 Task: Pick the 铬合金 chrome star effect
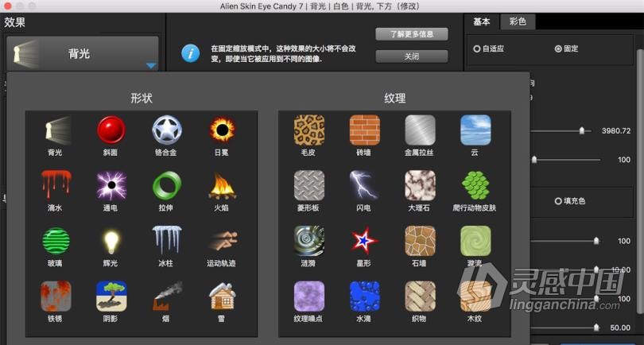(x=166, y=130)
